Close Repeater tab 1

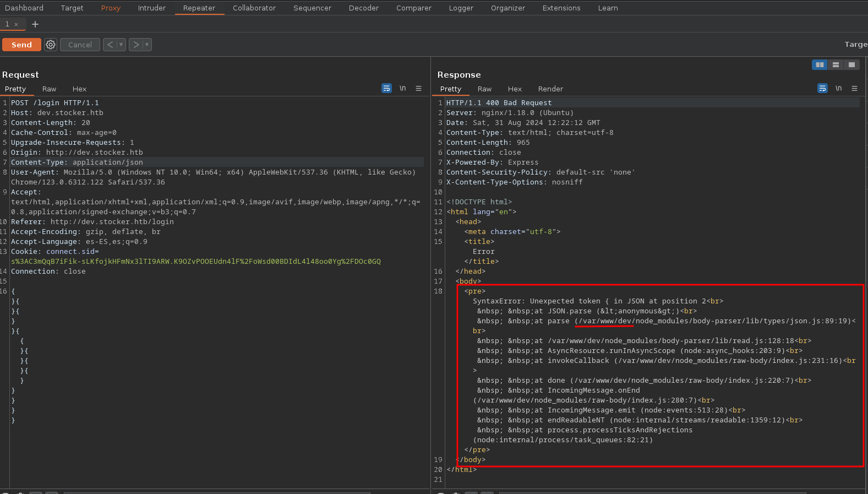coord(17,24)
